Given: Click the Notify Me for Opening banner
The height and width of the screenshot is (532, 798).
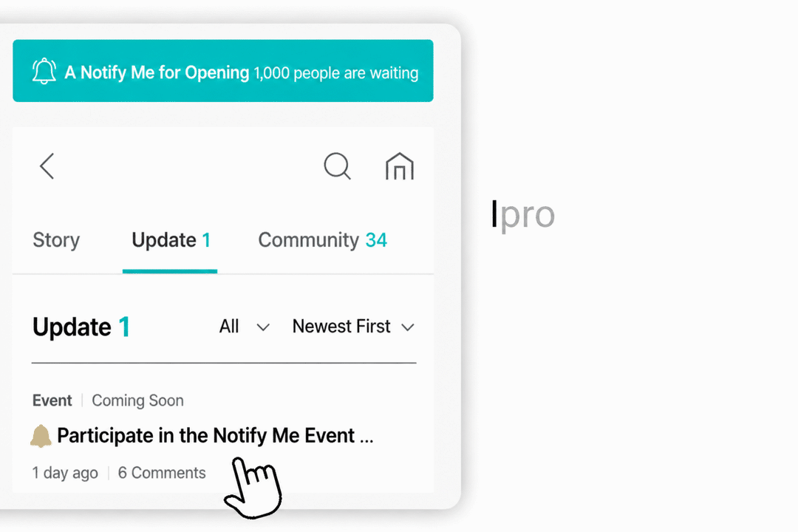Looking at the screenshot, I should coord(223,71).
